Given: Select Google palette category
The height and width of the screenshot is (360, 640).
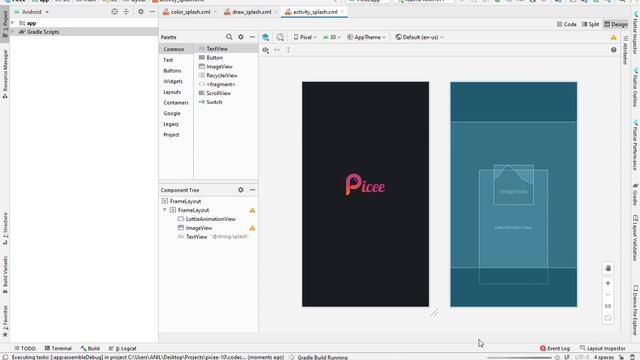Looking at the screenshot, I should tap(171, 113).
